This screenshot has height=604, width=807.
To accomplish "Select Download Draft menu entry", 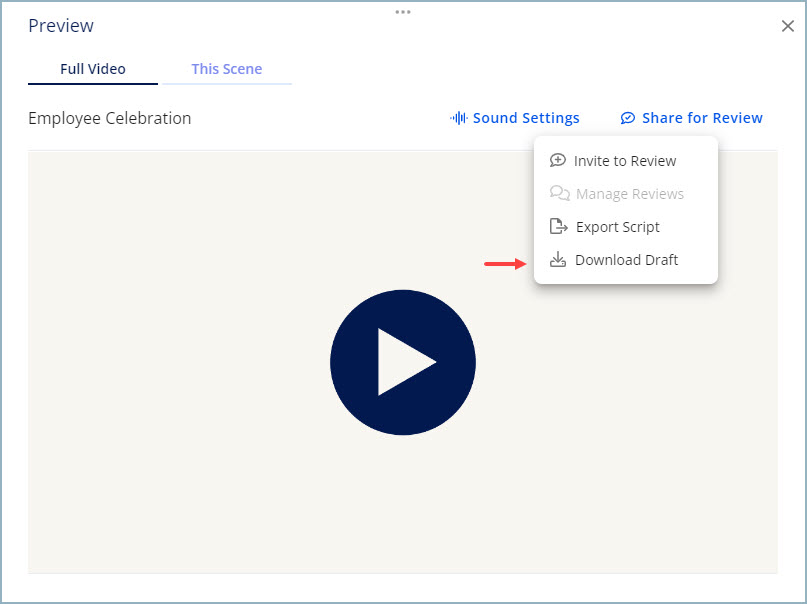I will [626, 260].
